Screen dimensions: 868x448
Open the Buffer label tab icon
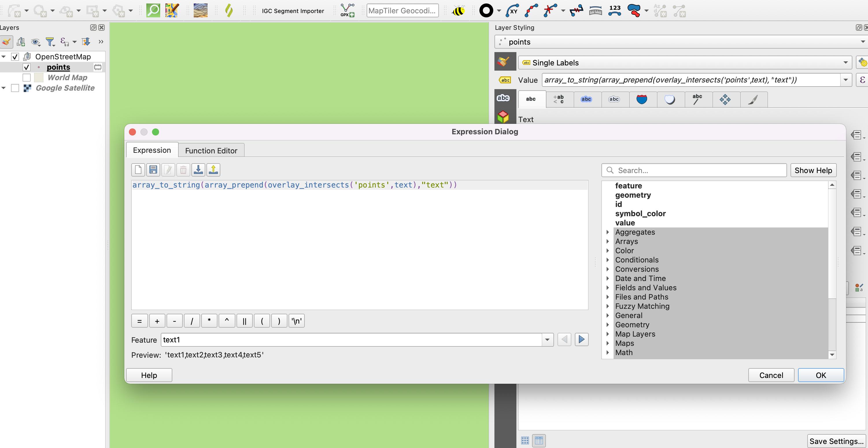(586, 99)
